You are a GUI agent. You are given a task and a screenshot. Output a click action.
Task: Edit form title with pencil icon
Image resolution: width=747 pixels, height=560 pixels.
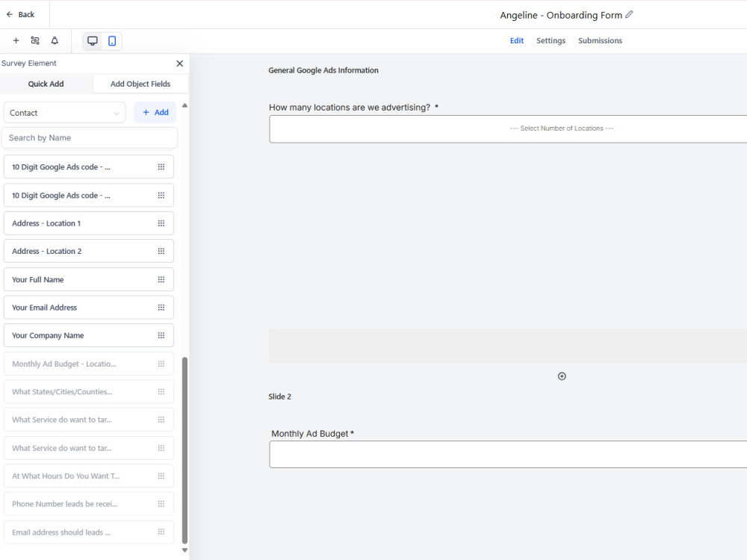[x=629, y=15]
